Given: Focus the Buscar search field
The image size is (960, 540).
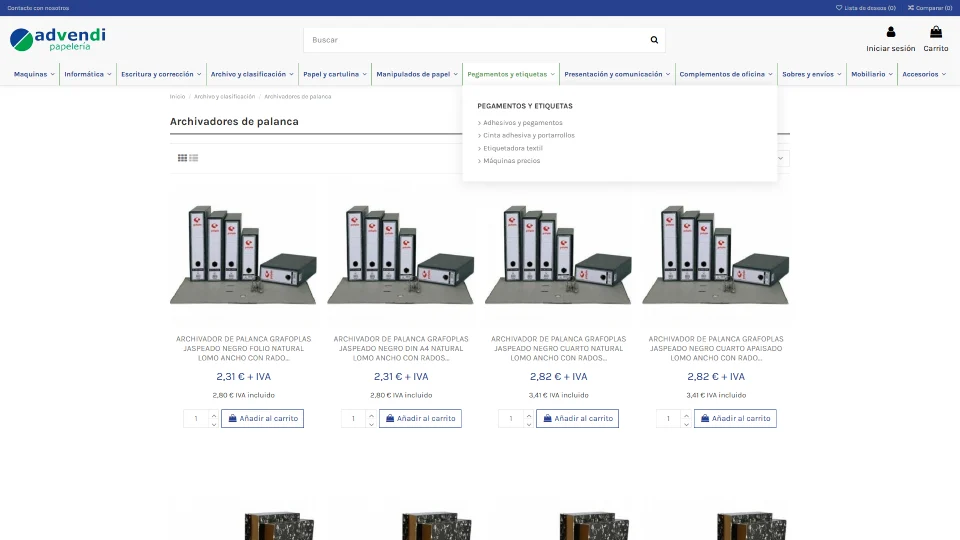Looking at the screenshot, I should (x=474, y=40).
